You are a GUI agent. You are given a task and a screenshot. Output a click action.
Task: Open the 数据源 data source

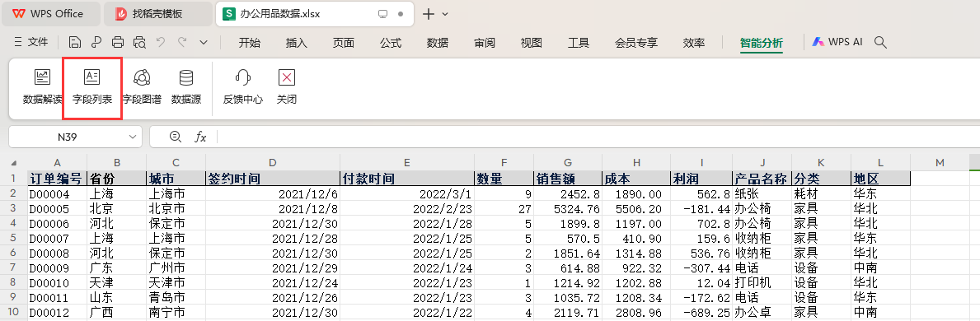186,86
